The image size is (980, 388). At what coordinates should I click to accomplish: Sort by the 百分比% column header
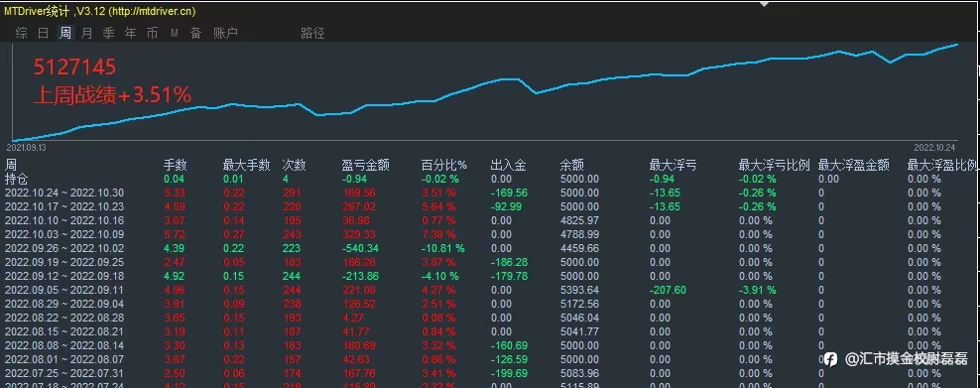tap(443, 165)
